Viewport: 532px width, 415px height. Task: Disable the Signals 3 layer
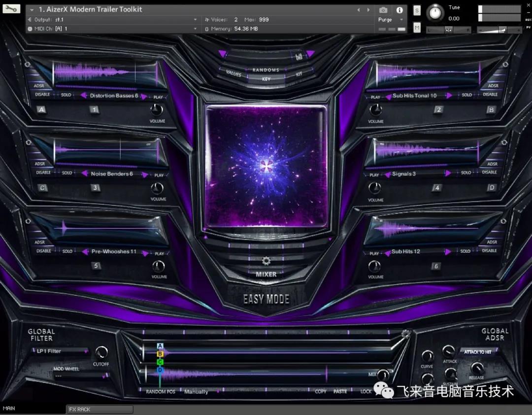pos(489,172)
